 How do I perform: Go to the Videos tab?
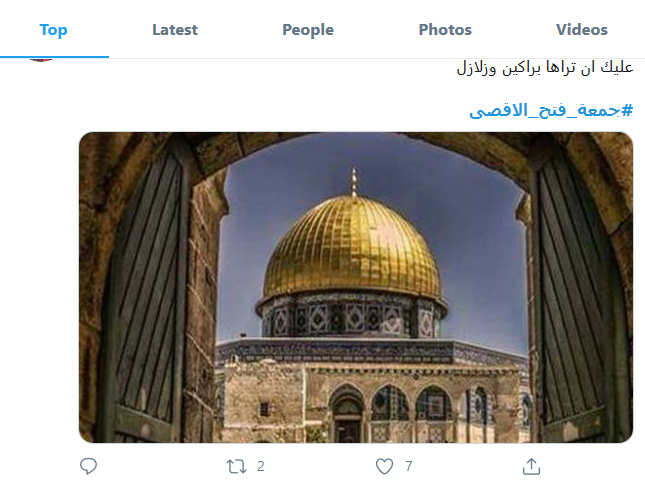(x=582, y=30)
